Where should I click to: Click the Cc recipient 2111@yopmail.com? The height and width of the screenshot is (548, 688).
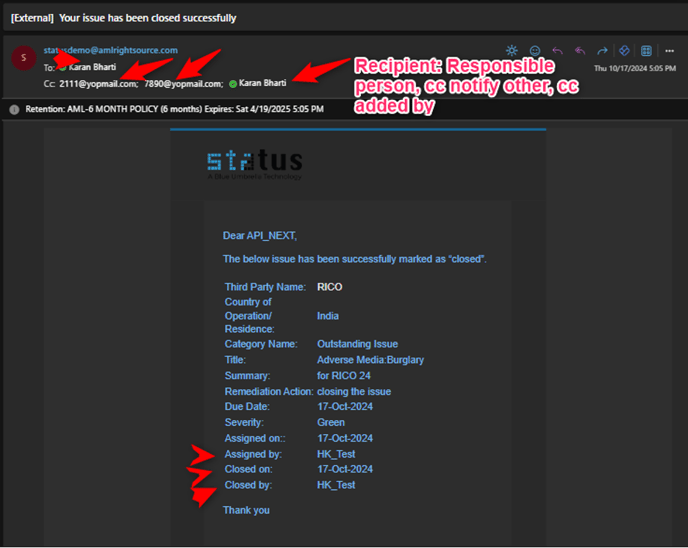(98, 84)
